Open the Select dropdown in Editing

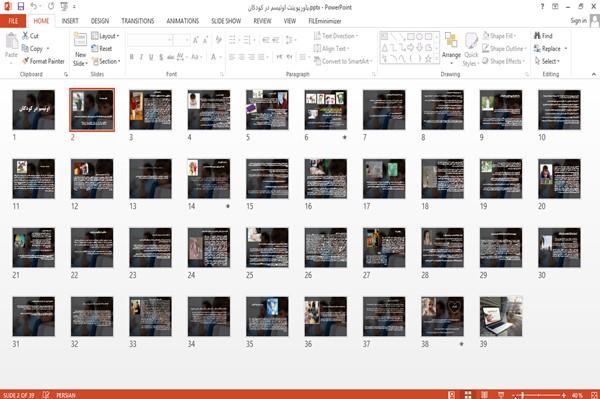click(547, 61)
